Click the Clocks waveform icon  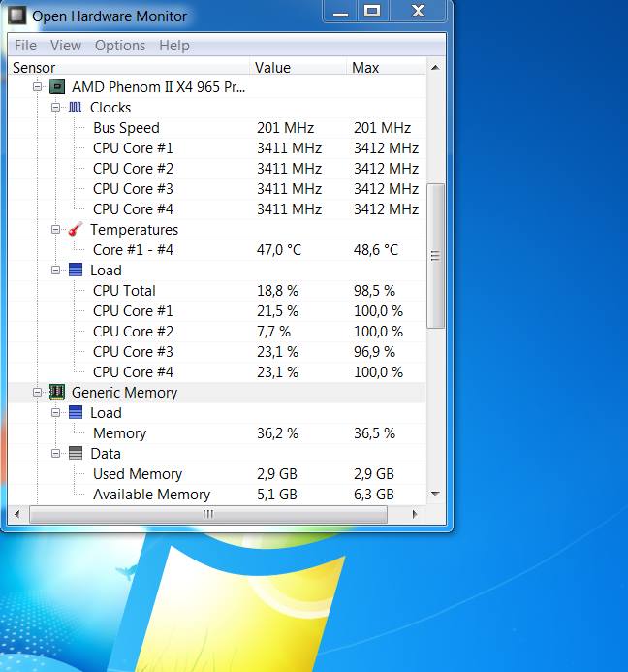[x=75, y=107]
